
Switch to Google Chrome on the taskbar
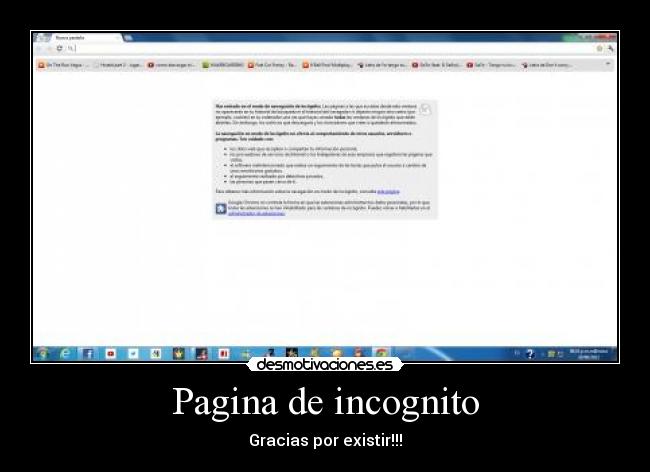click(381, 354)
